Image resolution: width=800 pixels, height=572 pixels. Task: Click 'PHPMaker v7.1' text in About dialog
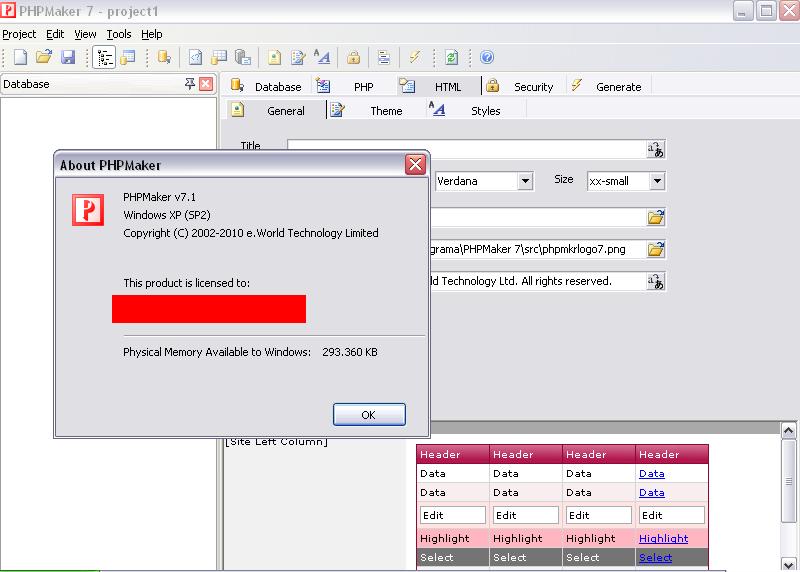(x=159, y=197)
